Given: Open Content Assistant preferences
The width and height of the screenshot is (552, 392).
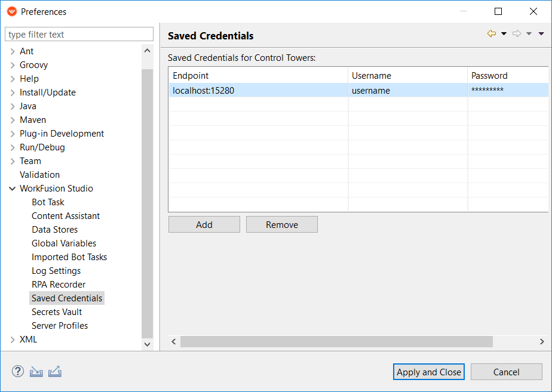Looking at the screenshot, I should coord(66,216).
